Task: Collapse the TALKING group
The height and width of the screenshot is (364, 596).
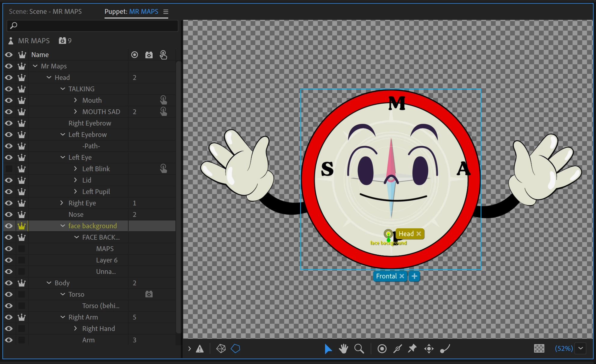Action: coord(63,89)
